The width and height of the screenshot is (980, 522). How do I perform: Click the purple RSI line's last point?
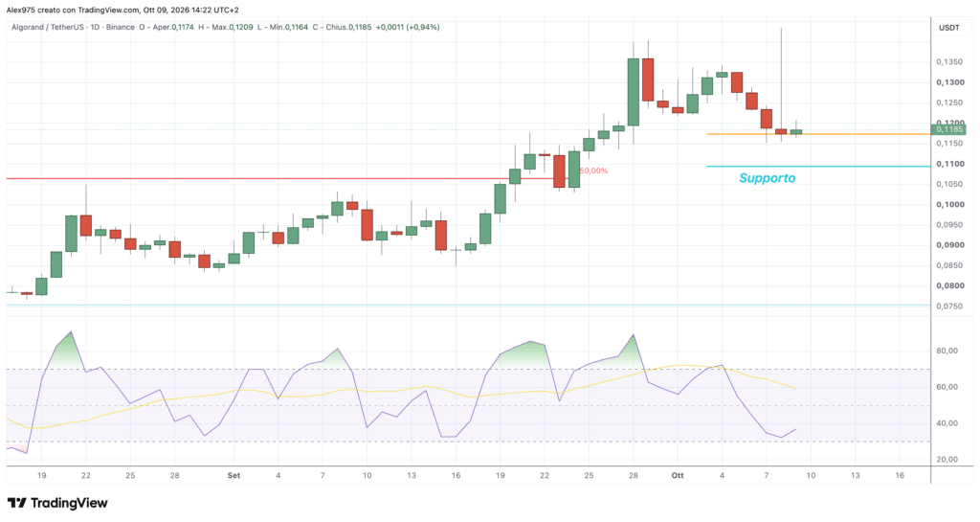click(x=795, y=429)
